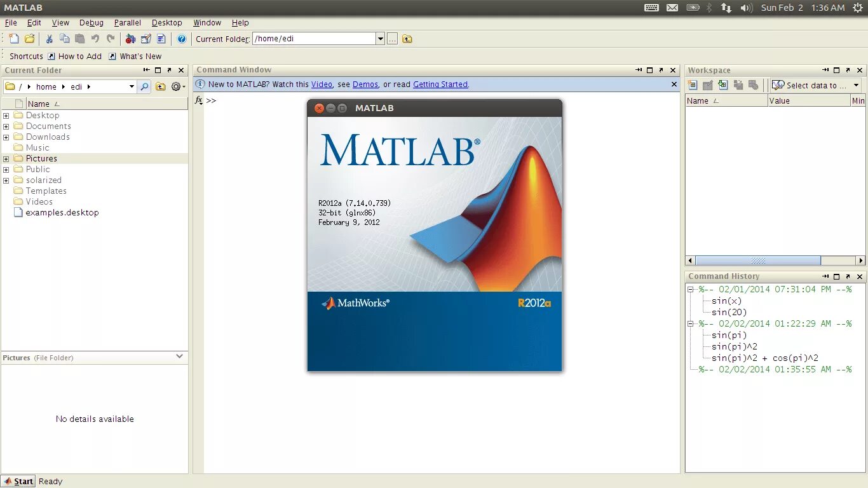
Task: Click the MATLAB Start button
Action: [x=18, y=481]
